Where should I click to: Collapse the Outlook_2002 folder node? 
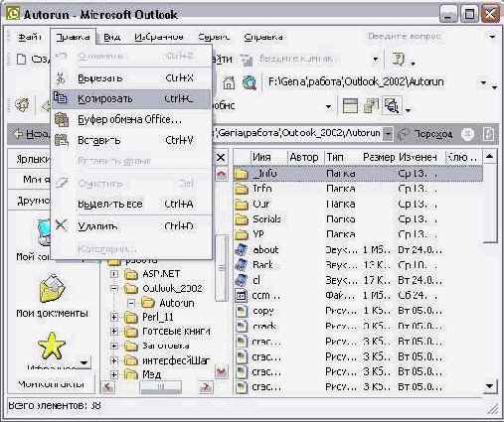(114, 289)
